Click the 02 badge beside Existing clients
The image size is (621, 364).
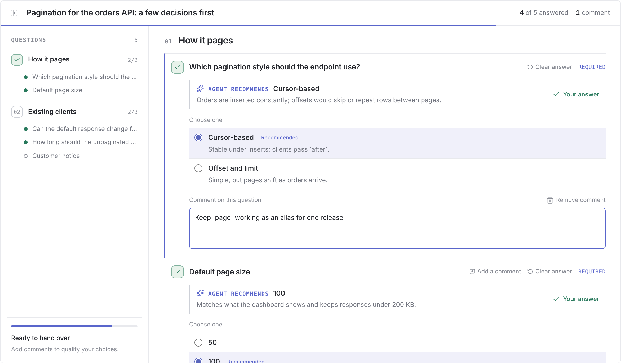tap(17, 112)
